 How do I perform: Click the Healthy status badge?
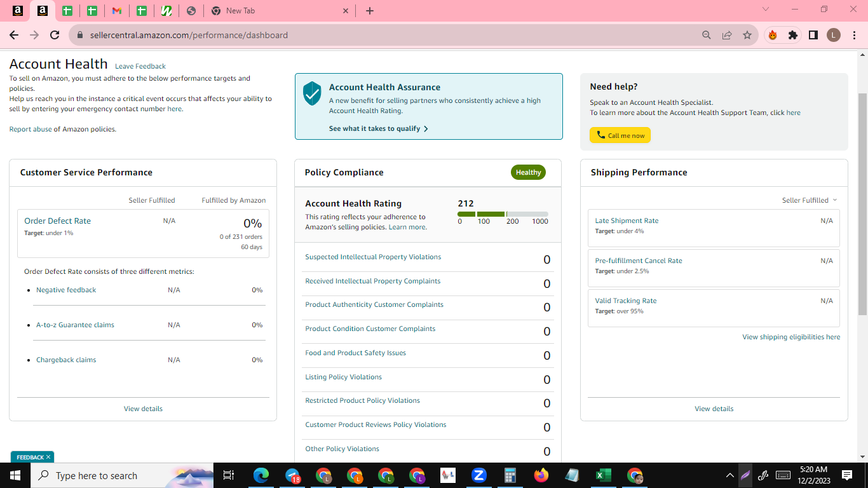pyautogui.click(x=528, y=172)
